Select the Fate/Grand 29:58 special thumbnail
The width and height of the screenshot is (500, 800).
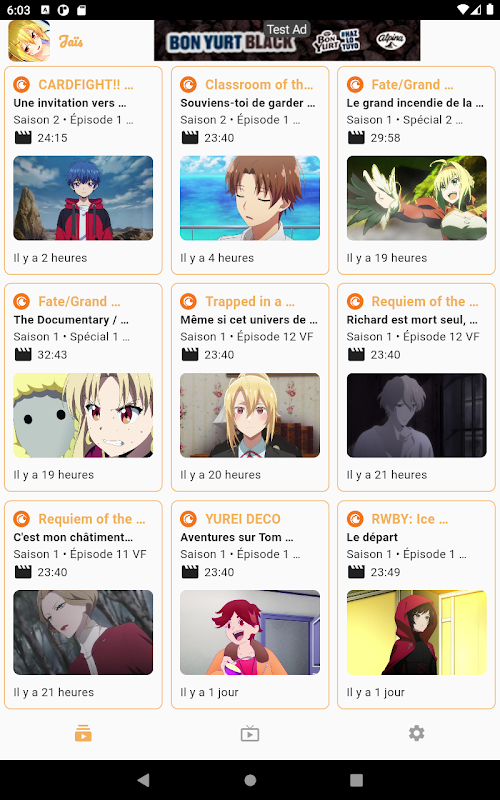coord(416,198)
